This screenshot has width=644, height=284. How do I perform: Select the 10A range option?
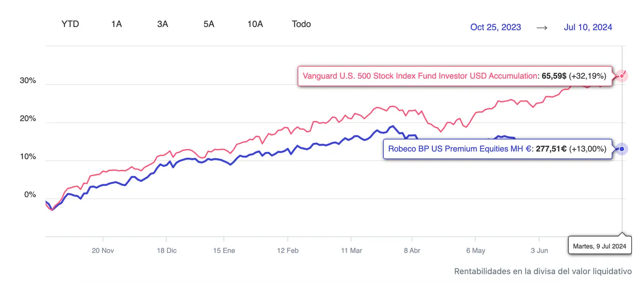[x=255, y=24]
